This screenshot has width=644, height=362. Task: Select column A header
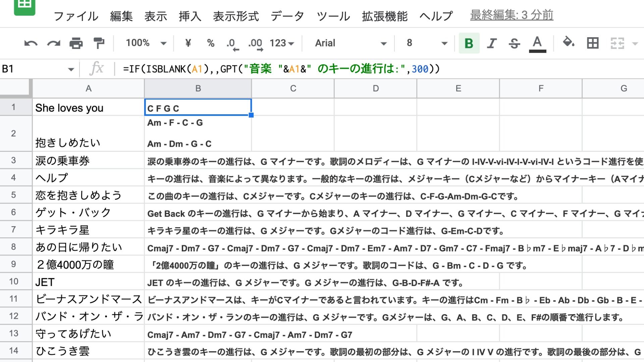click(x=89, y=88)
